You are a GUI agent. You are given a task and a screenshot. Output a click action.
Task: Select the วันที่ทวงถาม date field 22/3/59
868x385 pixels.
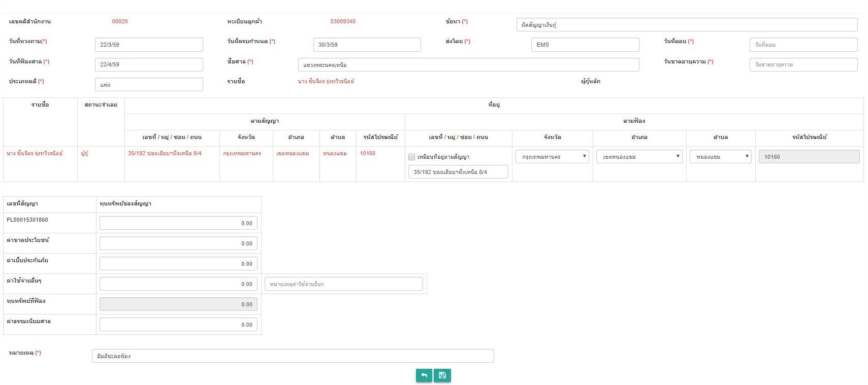[149, 45]
